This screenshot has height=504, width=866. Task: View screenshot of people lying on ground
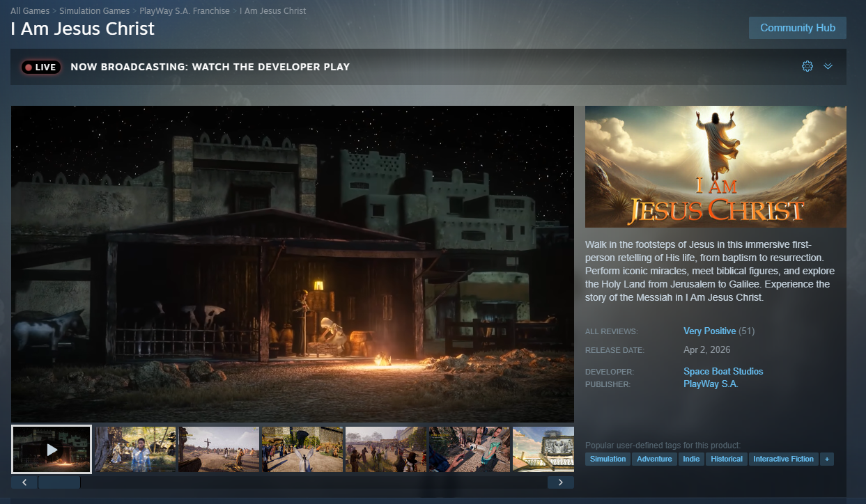click(x=470, y=450)
